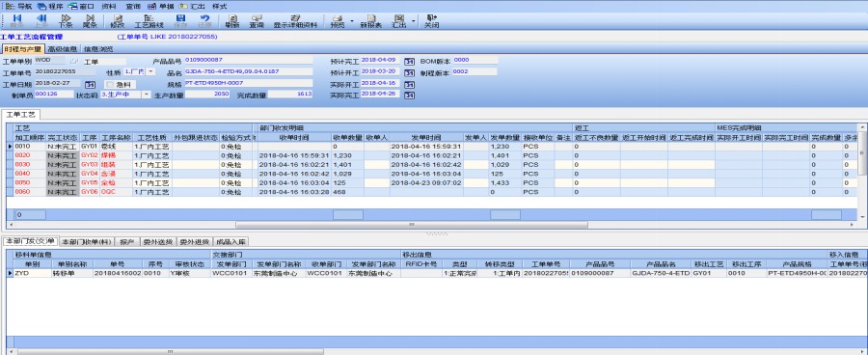Click the process grid horizontal scrollbar
The image size is (868, 355).
click(x=411, y=225)
